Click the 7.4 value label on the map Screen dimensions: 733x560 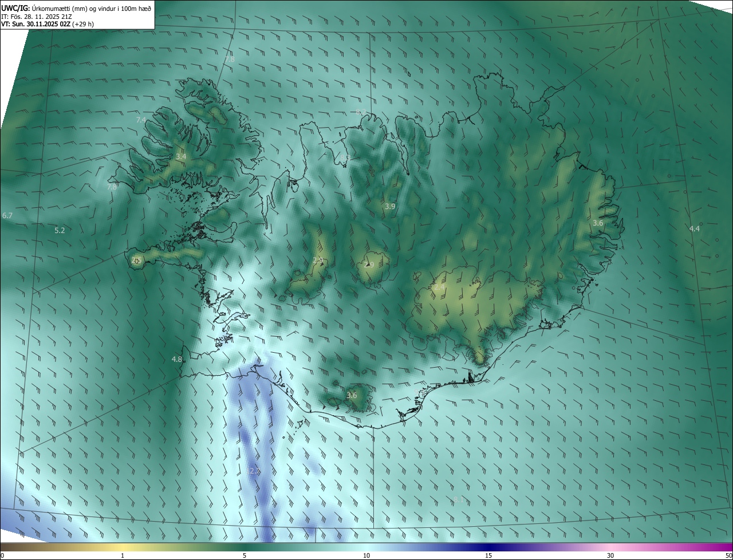[141, 120]
